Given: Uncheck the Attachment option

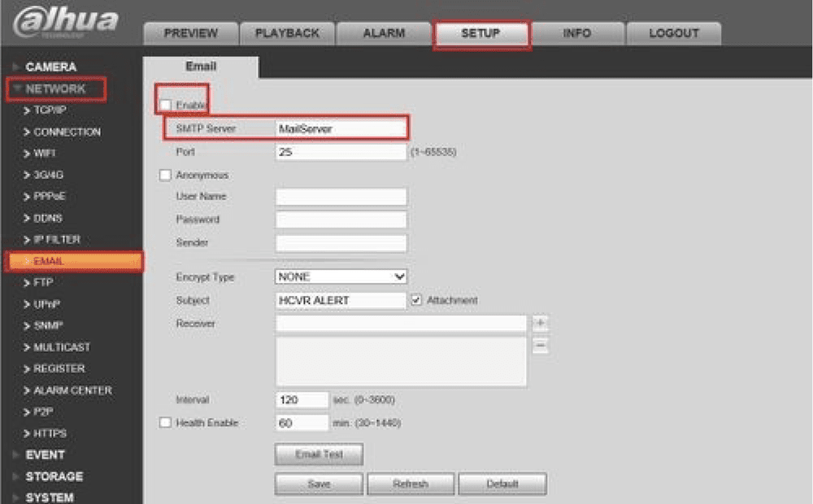Looking at the screenshot, I should point(417,300).
